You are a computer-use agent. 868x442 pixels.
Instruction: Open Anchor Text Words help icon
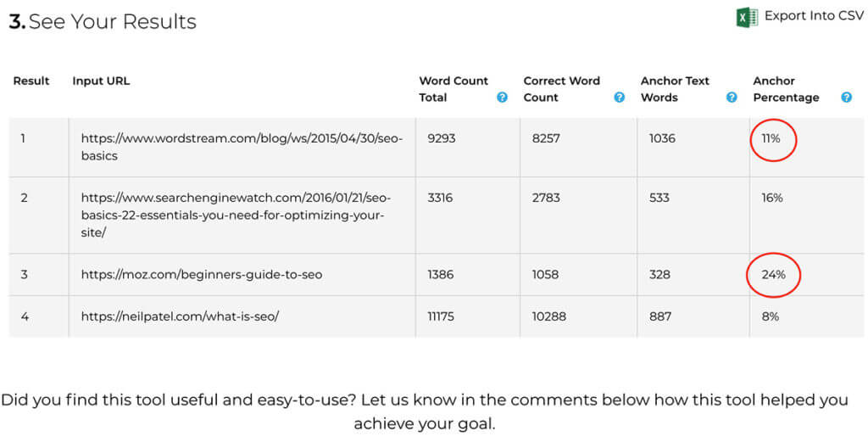point(732,98)
